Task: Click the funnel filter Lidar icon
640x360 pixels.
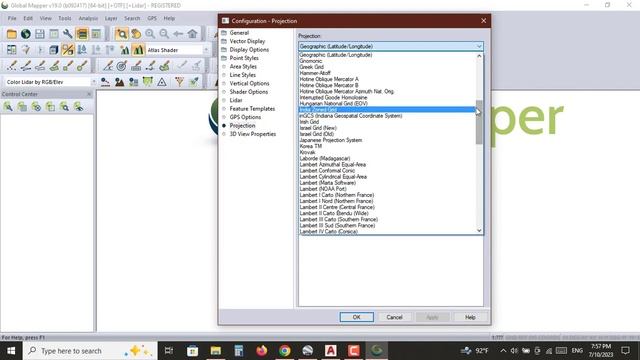Action: pos(179,82)
